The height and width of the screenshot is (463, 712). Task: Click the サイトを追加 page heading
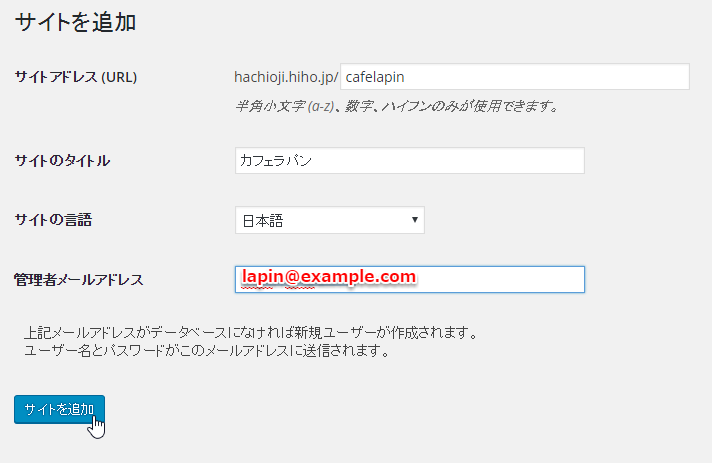[x=76, y=23]
